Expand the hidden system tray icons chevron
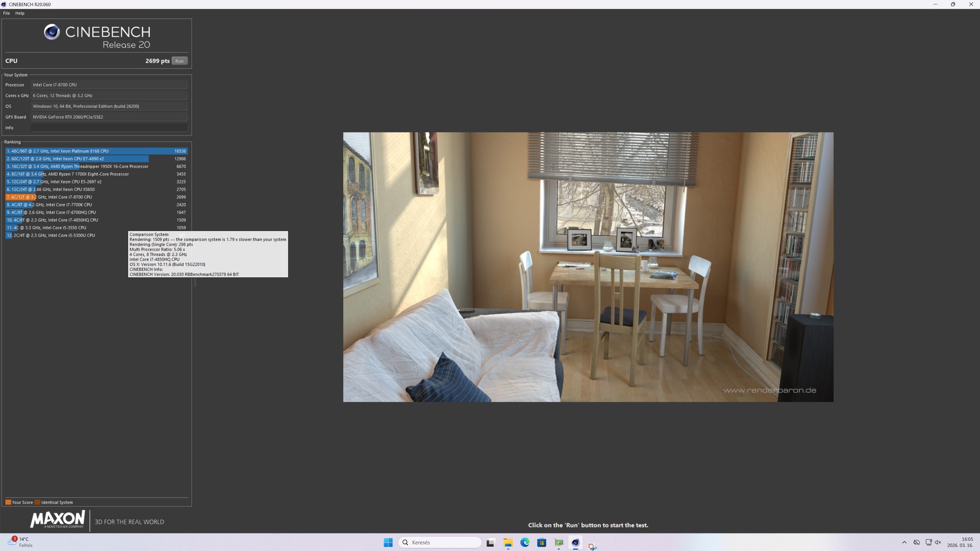Image resolution: width=980 pixels, height=551 pixels. [904, 542]
